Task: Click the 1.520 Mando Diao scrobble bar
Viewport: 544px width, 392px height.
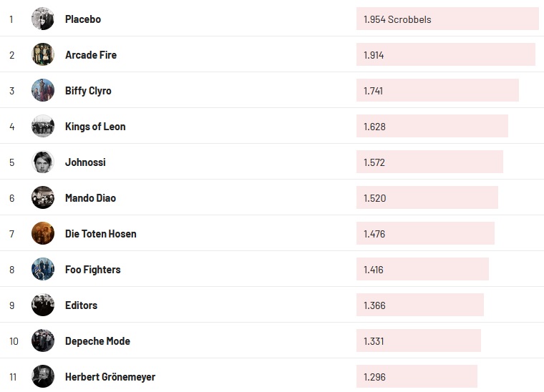Action: (x=427, y=198)
